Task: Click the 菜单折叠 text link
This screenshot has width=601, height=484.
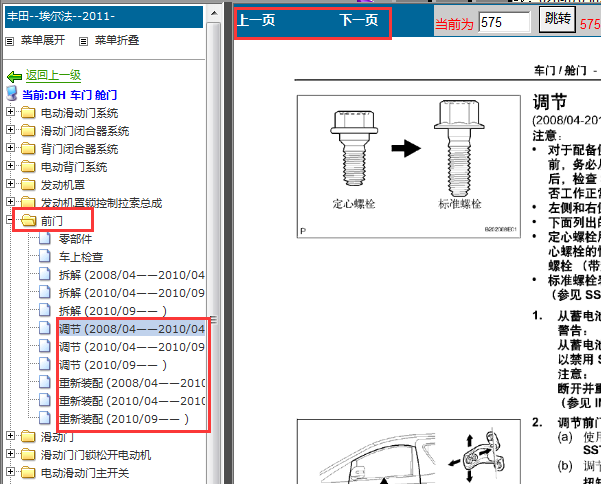Action: pos(117,40)
